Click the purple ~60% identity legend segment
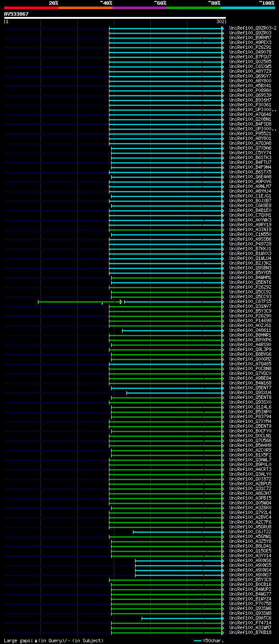 coord(139,8)
